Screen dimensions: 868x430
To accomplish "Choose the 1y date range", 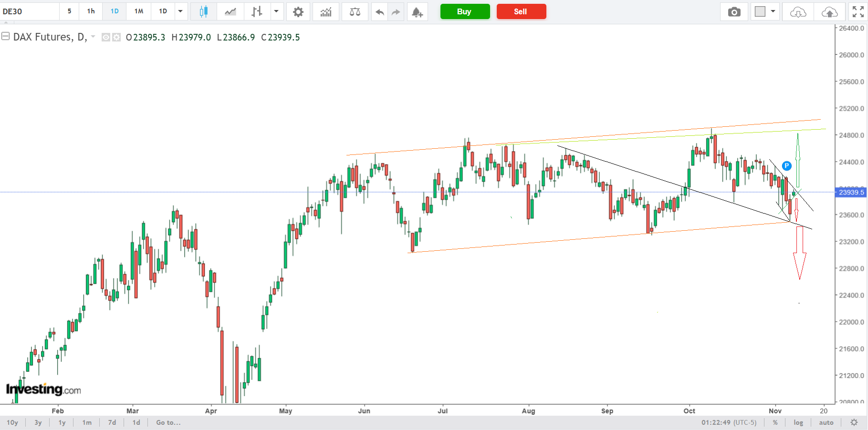I will click(x=62, y=422).
